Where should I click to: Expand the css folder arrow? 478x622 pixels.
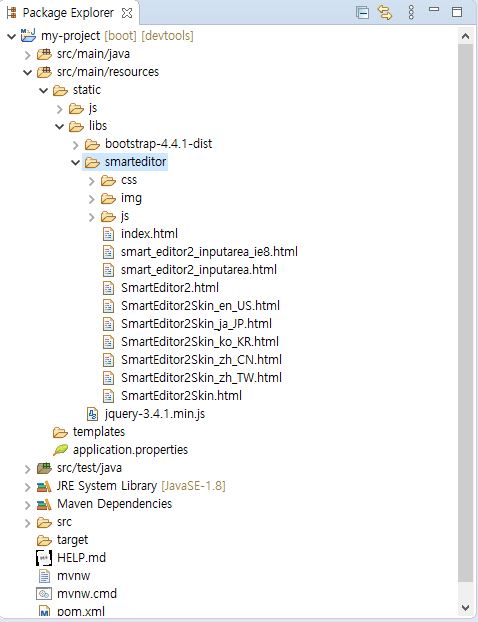click(92, 181)
